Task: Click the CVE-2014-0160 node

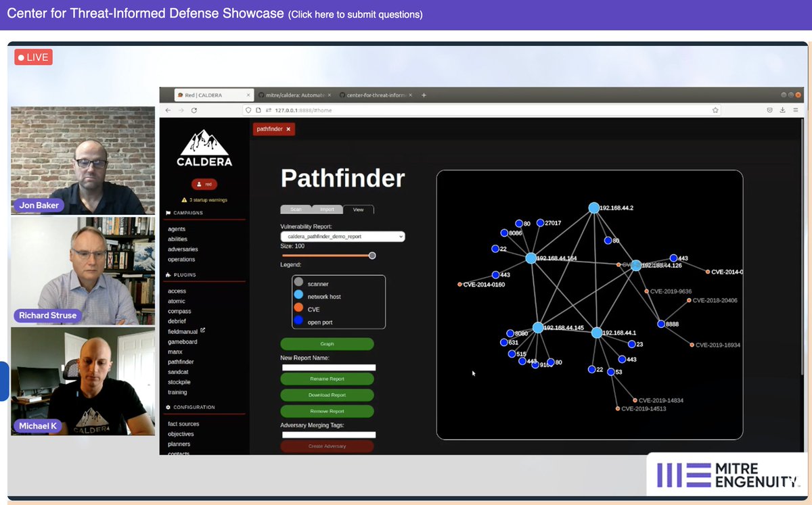Action: [460, 285]
